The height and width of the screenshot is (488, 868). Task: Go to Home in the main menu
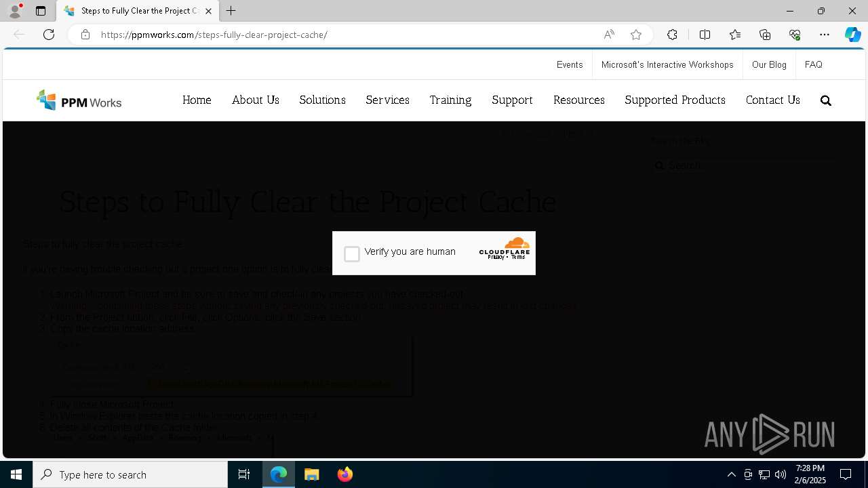tap(197, 100)
